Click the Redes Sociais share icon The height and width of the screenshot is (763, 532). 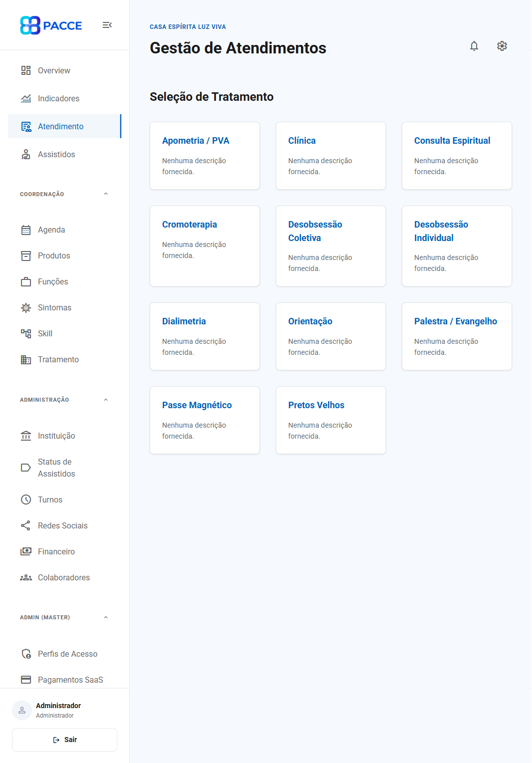(x=26, y=525)
